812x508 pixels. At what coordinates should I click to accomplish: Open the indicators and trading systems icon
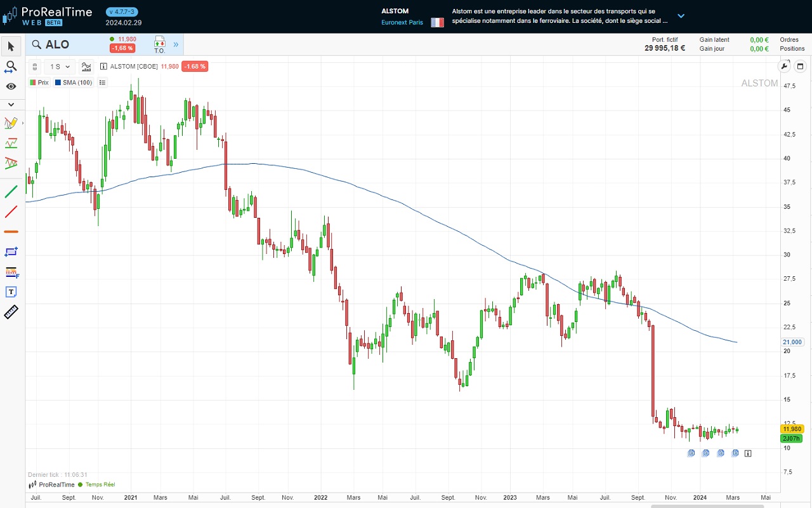[x=86, y=66]
